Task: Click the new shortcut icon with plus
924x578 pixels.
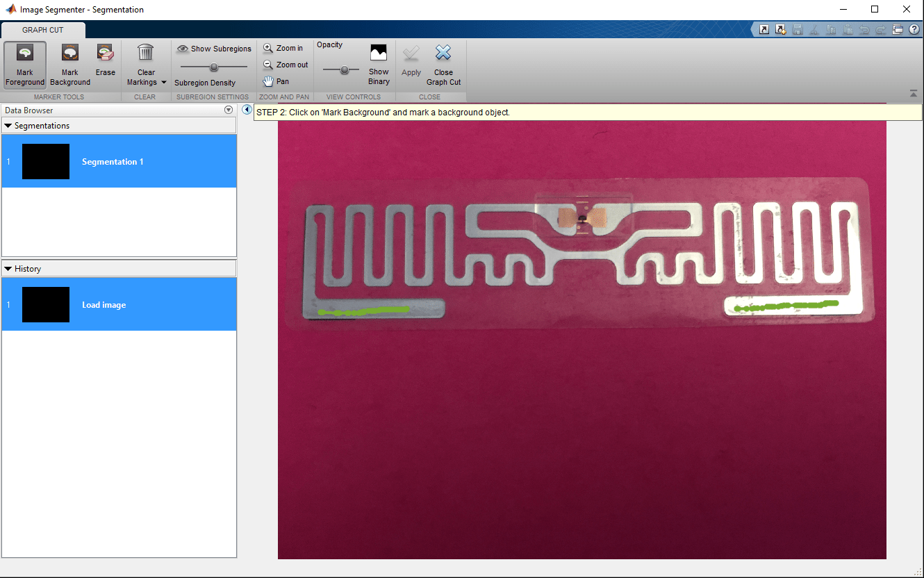Action: [781, 30]
